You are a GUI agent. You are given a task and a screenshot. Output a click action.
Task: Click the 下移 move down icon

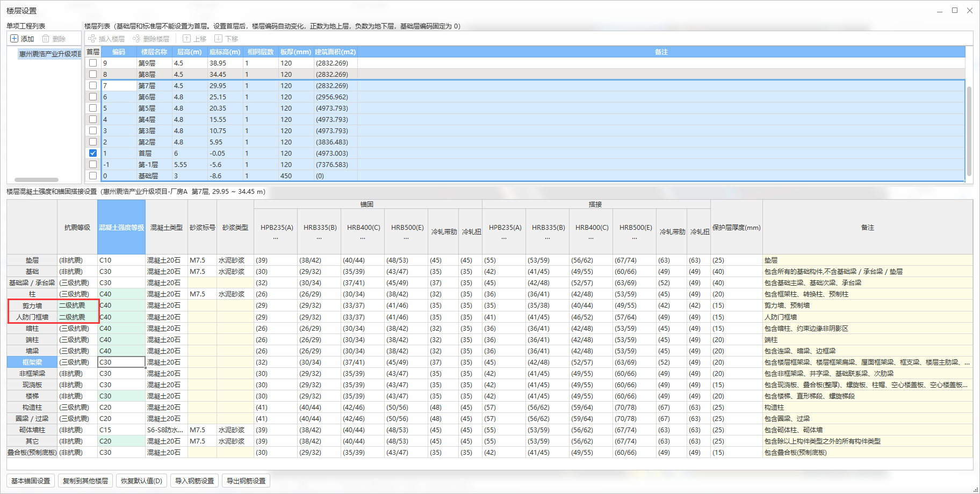coord(218,39)
